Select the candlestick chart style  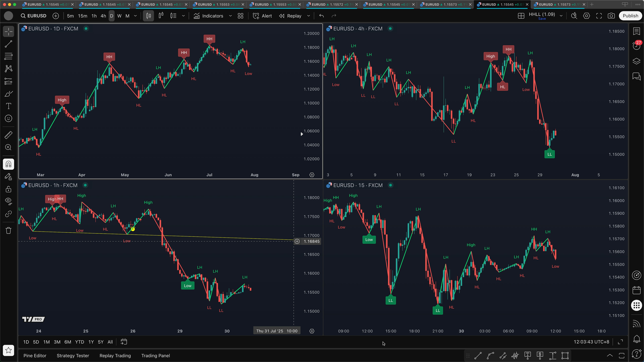click(x=148, y=16)
